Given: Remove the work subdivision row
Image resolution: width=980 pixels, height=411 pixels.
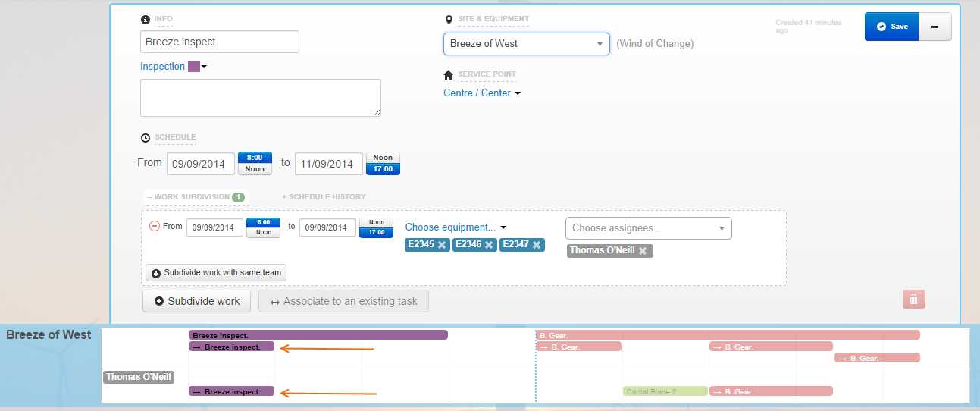Looking at the screenshot, I should click(155, 226).
